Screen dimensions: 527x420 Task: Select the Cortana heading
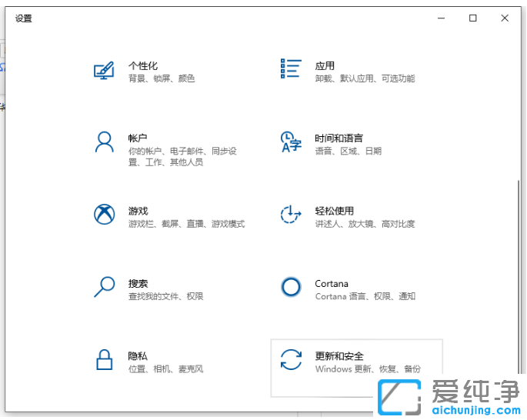coord(332,284)
